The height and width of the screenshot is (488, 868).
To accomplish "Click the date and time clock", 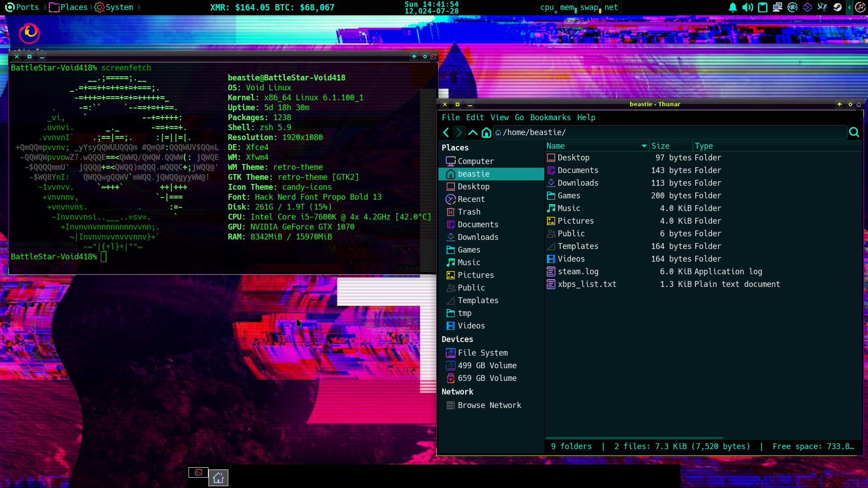I will pyautogui.click(x=432, y=7).
